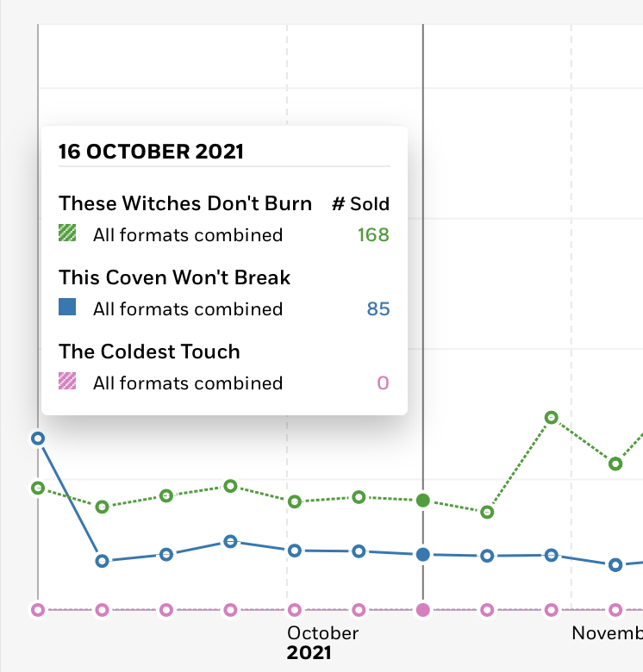Select These Witches Don't Burn title
Screen dimensions: 643x672
pyautogui.click(x=185, y=203)
